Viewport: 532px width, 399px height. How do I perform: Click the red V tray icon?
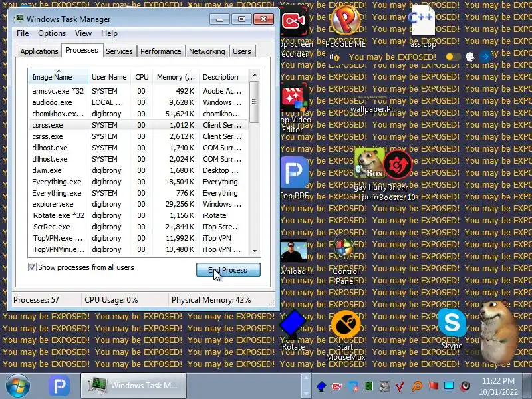click(x=400, y=386)
